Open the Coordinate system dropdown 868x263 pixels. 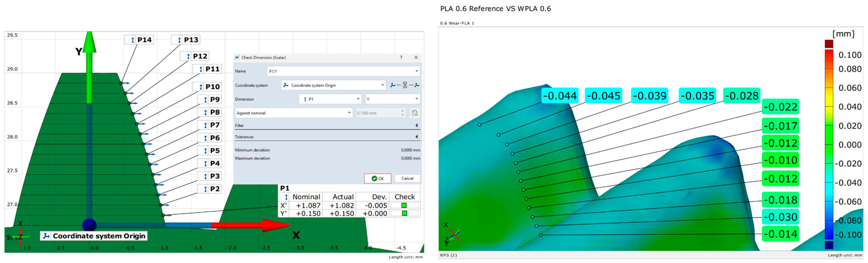click(382, 85)
